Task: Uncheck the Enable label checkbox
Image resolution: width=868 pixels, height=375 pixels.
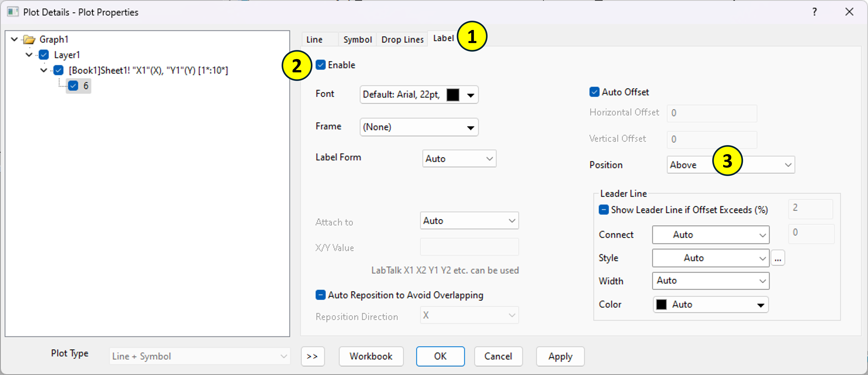Action: [x=320, y=65]
